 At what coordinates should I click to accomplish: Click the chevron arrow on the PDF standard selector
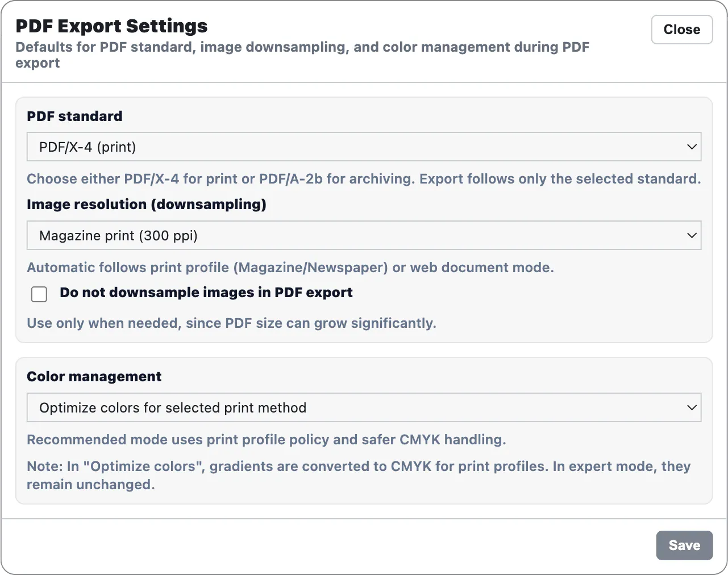tap(692, 147)
